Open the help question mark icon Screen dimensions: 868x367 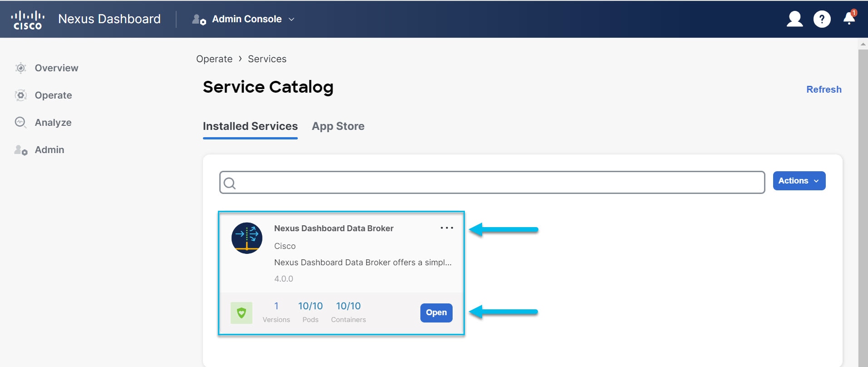pyautogui.click(x=822, y=19)
